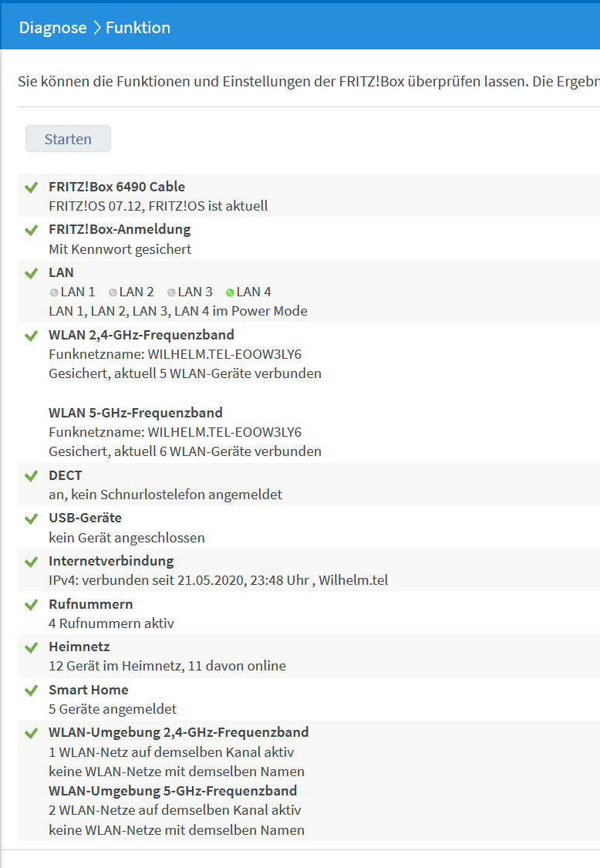Click green checkmark beside DECT
Image resolution: width=600 pixels, height=868 pixels.
tap(32, 475)
